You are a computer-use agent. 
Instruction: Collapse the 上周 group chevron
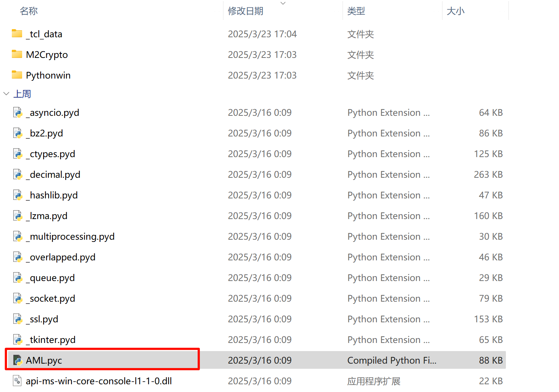(x=6, y=94)
